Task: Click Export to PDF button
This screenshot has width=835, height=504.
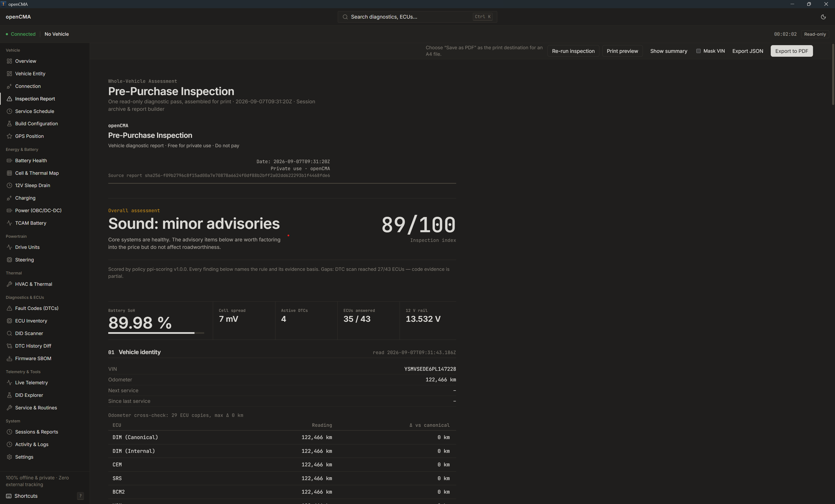Action: coord(792,51)
